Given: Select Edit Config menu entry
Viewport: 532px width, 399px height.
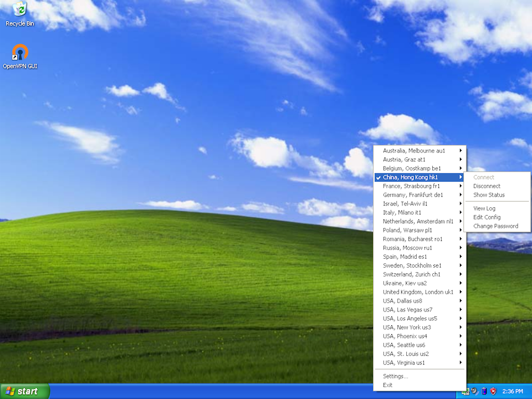Looking at the screenshot, I should click(487, 217).
